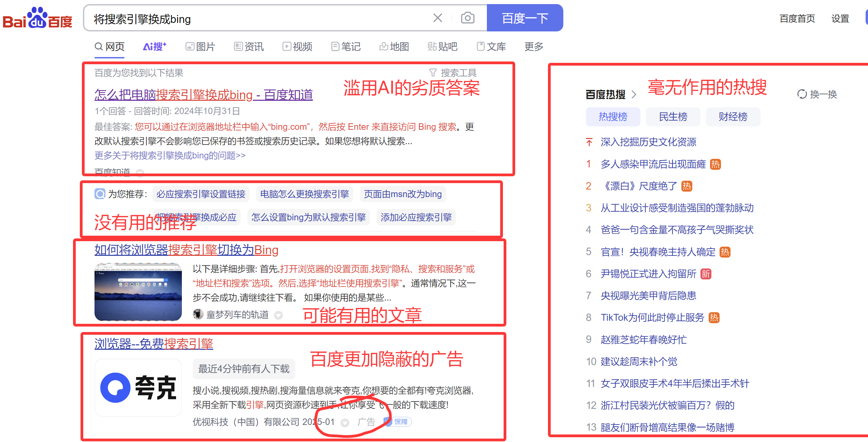This screenshot has height=442, width=868.
Task: Open the result 怎么把电脑搜索引擎换成bing - 百度知道
Action: tap(203, 95)
